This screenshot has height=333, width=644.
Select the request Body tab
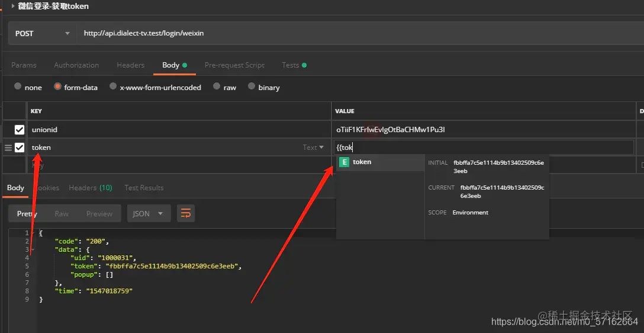[175, 65]
